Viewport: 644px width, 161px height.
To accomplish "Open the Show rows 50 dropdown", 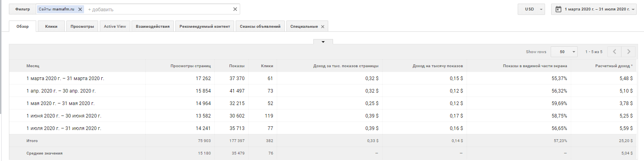I will 564,52.
